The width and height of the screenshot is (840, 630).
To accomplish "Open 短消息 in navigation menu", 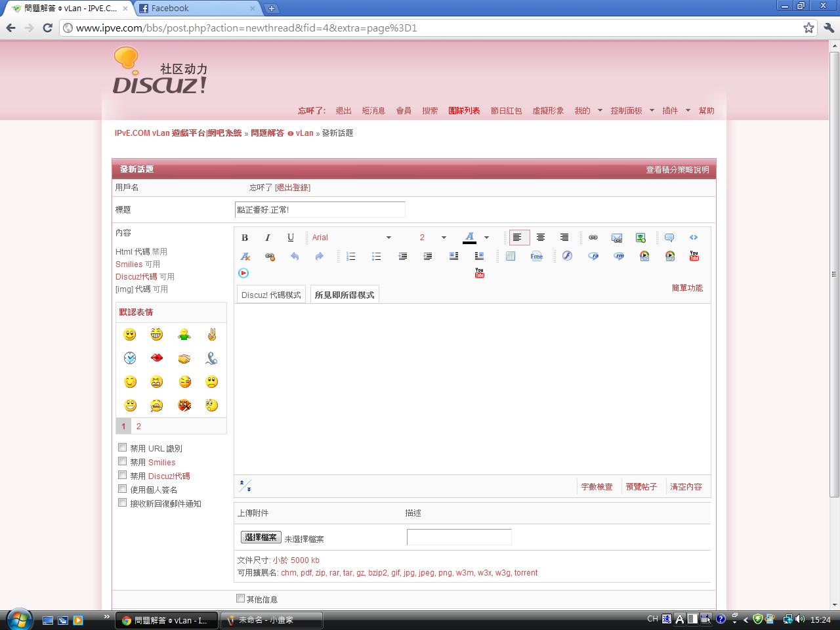I will (x=373, y=110).
